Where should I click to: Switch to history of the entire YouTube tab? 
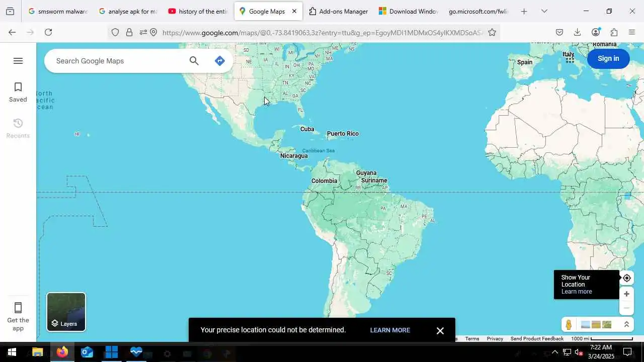[198, 11]
